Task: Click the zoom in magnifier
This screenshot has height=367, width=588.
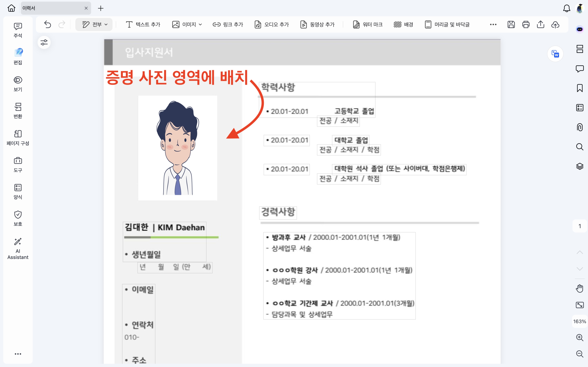Action: click(579, 337)
